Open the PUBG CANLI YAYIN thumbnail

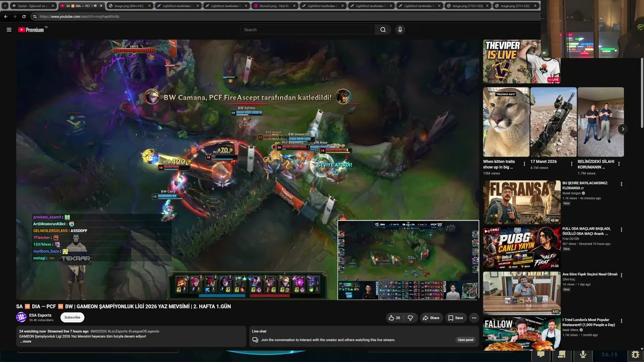point(522,248)
